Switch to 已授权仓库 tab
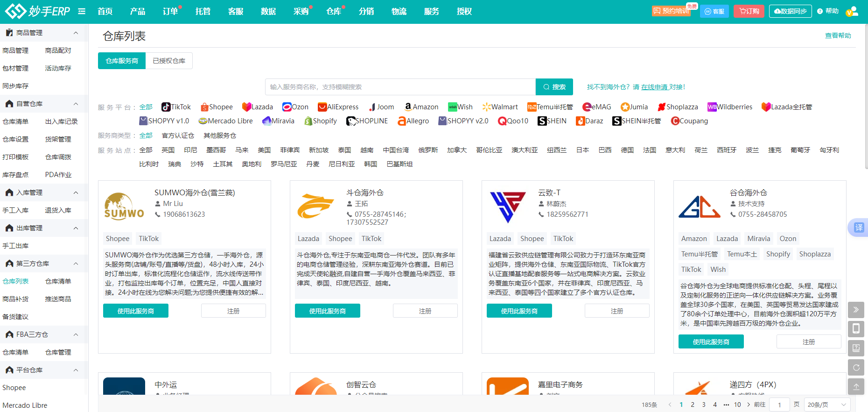 [169, 61]
